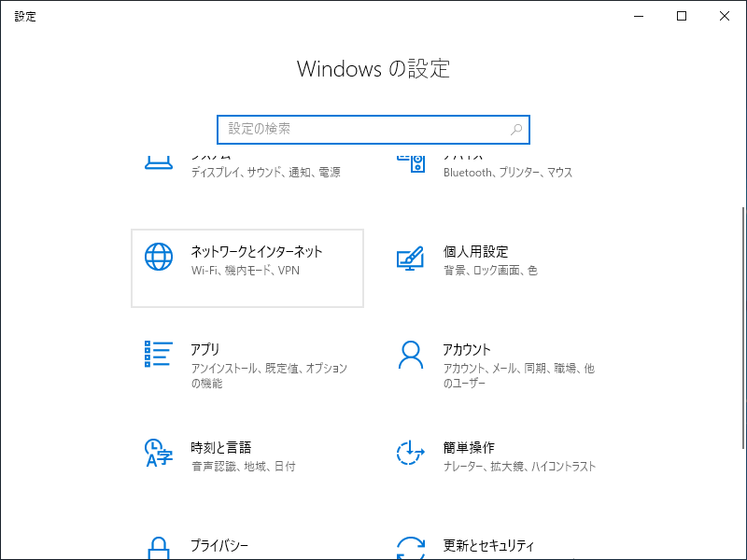747x560 pixels.
Task: Close the 設定 window
Action: [x=725, y=16]
